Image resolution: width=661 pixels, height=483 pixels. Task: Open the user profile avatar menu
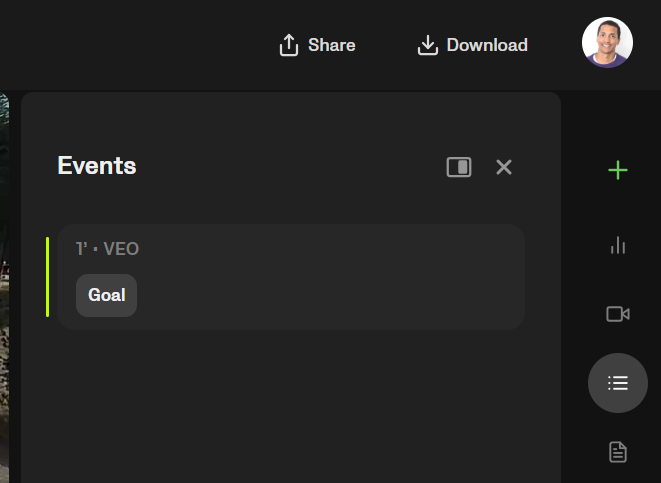[x=607, y=43]
